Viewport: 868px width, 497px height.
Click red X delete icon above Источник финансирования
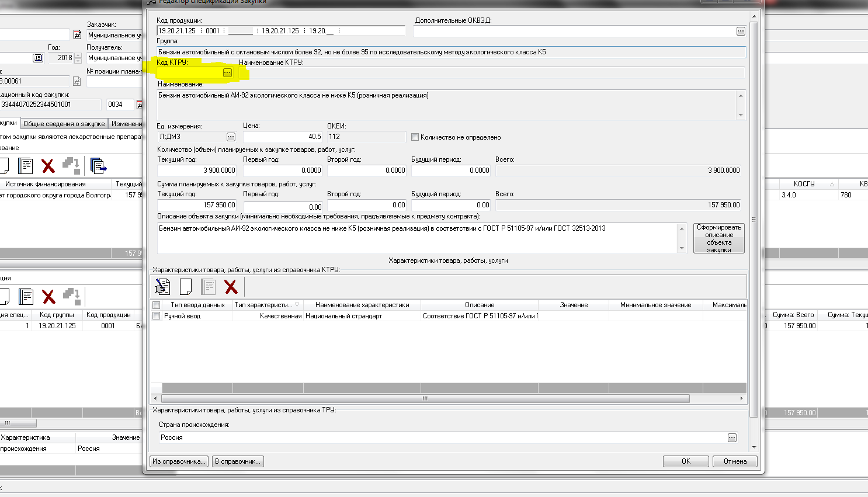pyautogui.click(x=48, y=166)
